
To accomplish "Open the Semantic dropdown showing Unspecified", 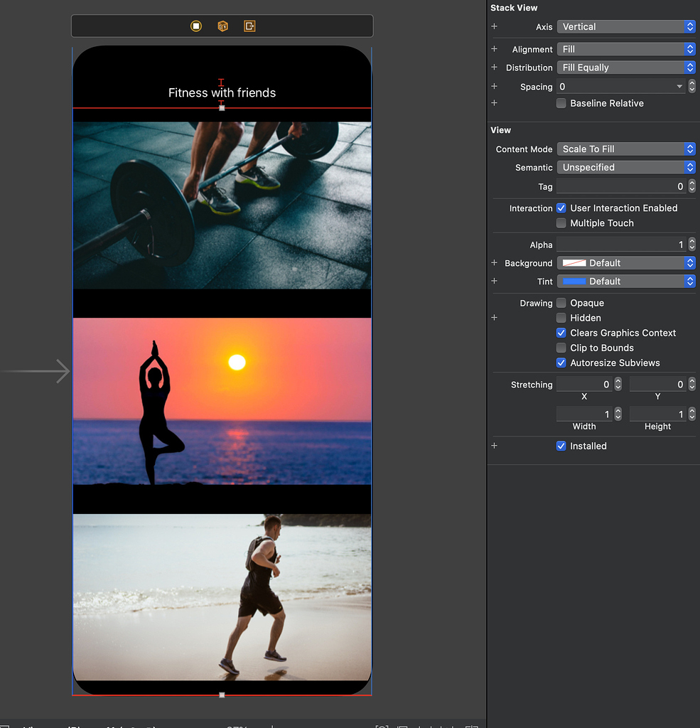I will [625, 168].
